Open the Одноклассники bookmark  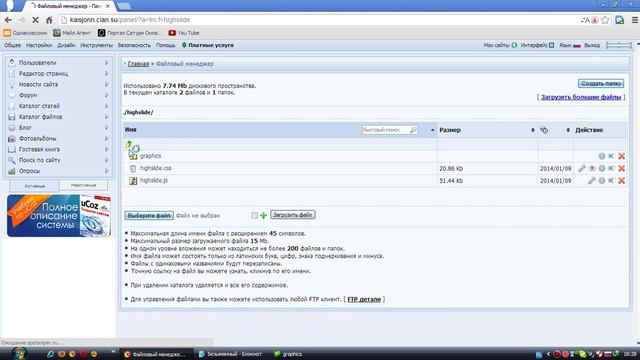(25, 33)
